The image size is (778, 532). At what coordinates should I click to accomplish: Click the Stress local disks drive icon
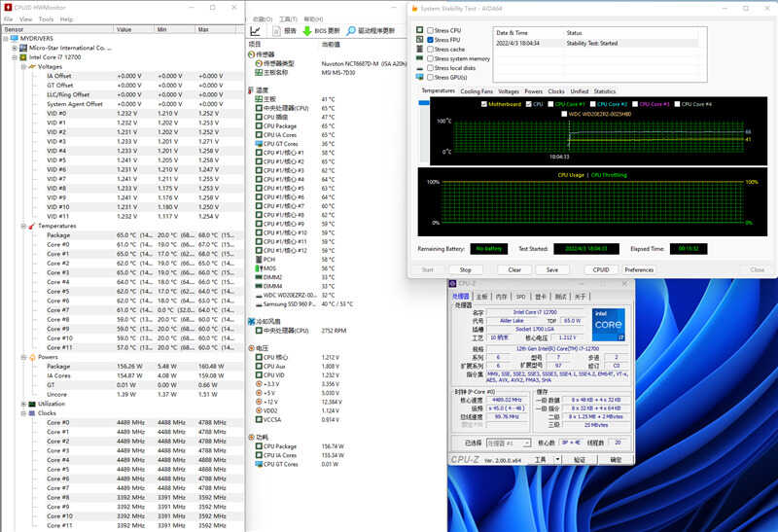pos(420,68)
